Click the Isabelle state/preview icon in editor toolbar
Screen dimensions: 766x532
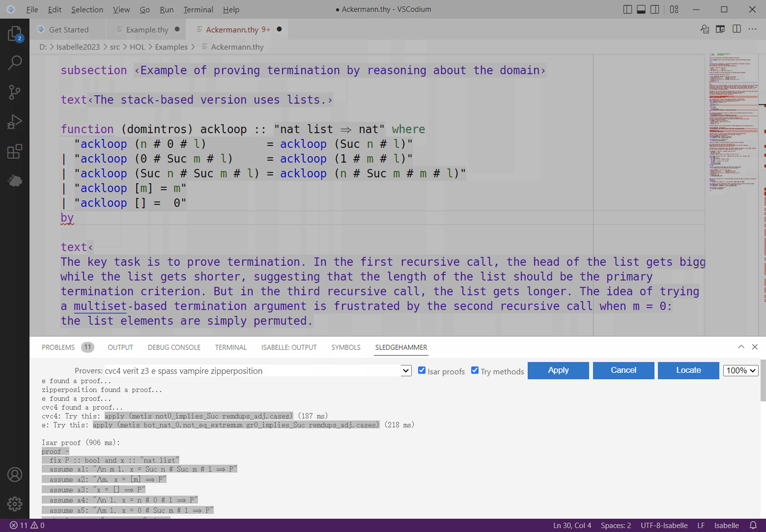coord(705,29)
